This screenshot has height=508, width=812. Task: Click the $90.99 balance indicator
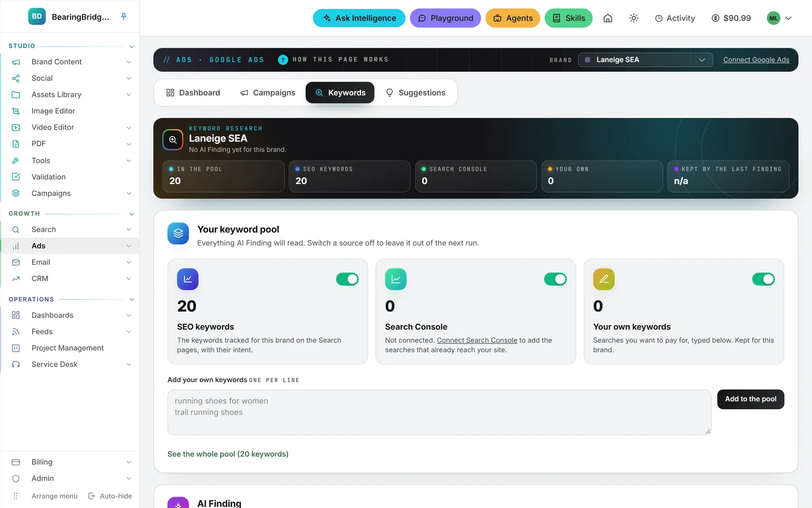[731, 18]
